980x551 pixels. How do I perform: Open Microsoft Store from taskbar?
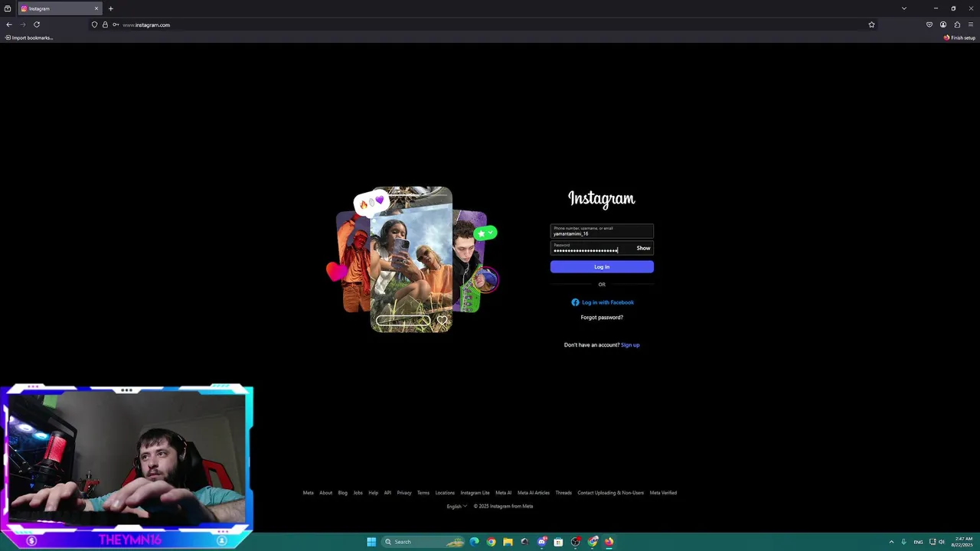558,542
